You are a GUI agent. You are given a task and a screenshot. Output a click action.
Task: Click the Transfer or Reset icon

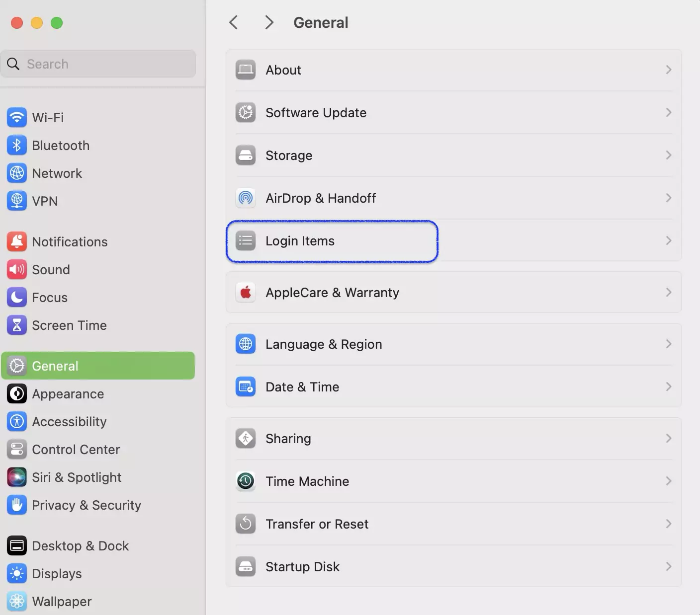(x=246, y=524)
